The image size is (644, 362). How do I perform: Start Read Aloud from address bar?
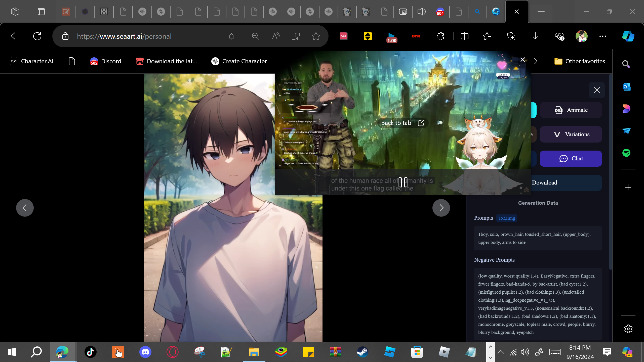(x=276, y=36)
